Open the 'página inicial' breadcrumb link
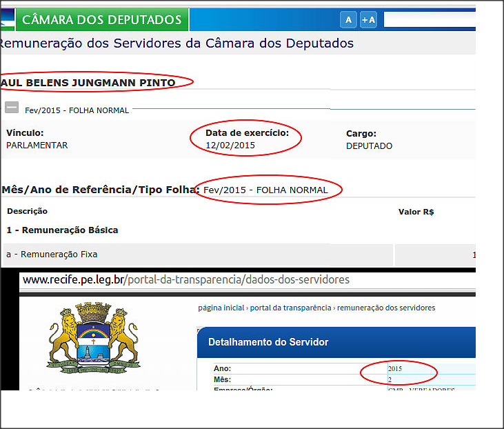The width and height of the screenshot is (504, 429). (x=221, y=308)
